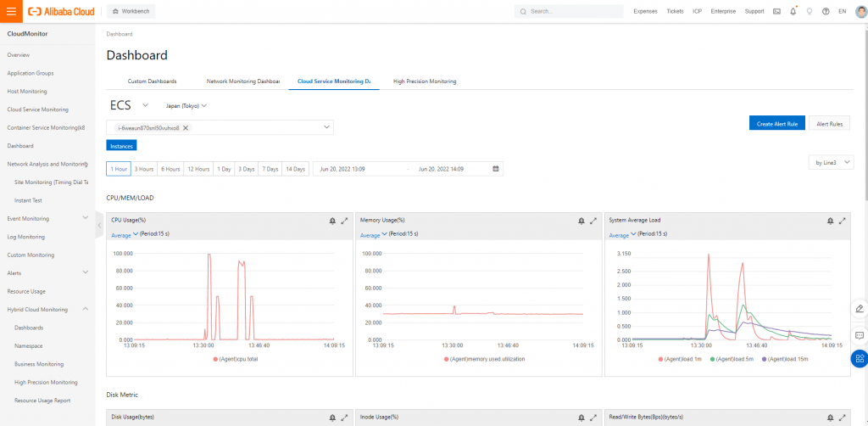Switch to Custom Dashboards tab
The height and width of the screenshot is (426, 868).
153,81
